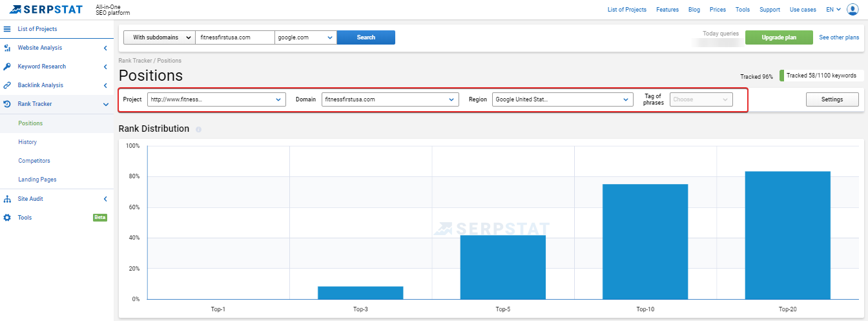Image resolution: width=868 pixels, height=321 pixels.
Task: Open Features in the top navigation
Action: click(667, 10)
